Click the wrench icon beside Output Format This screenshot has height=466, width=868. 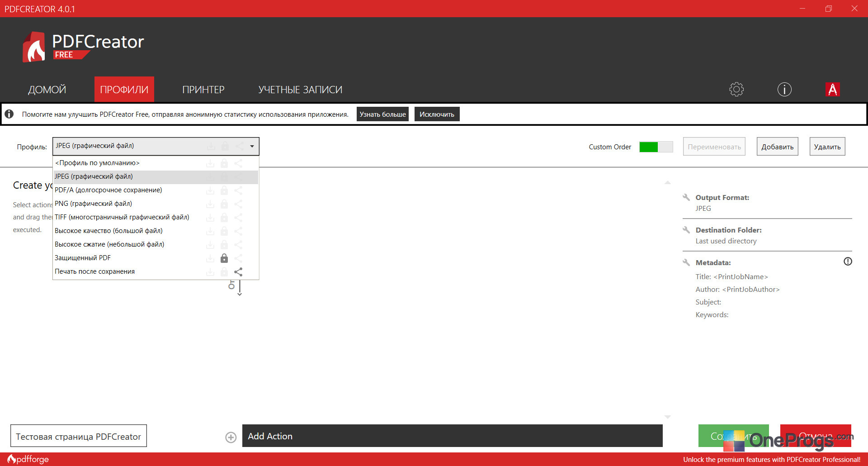tap(686, 197)
